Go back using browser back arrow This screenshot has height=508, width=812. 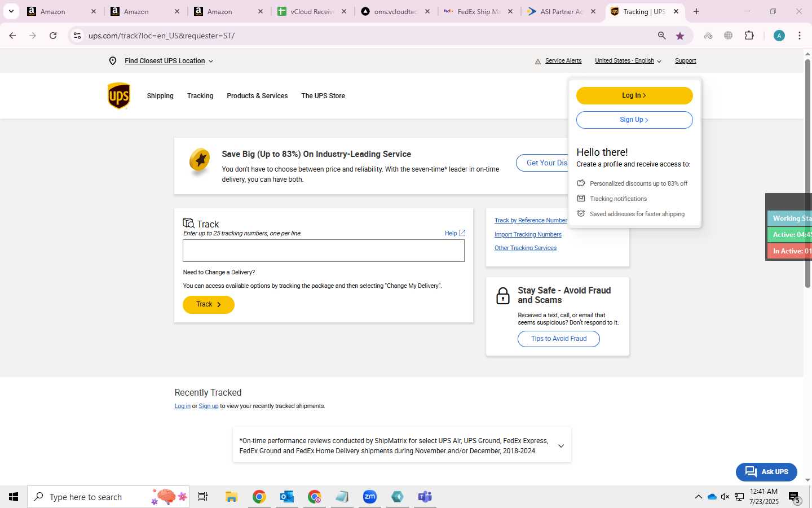(x=12, y=36)
